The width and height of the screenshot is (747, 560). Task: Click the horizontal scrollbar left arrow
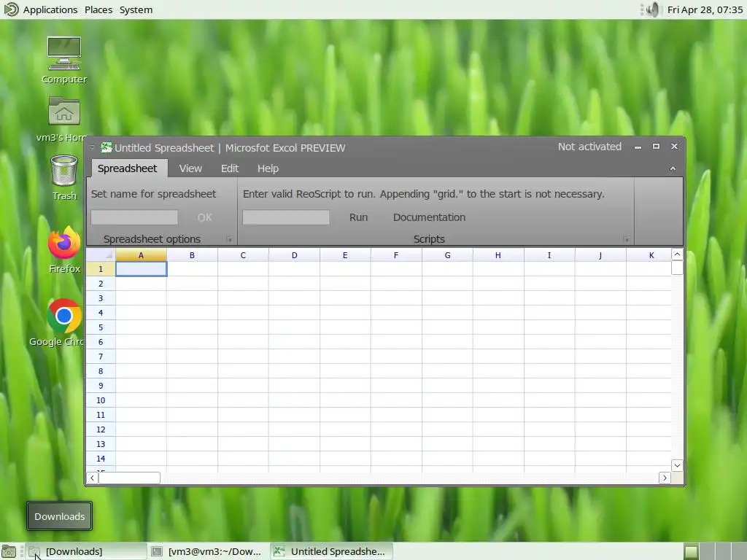click(93, 478)
